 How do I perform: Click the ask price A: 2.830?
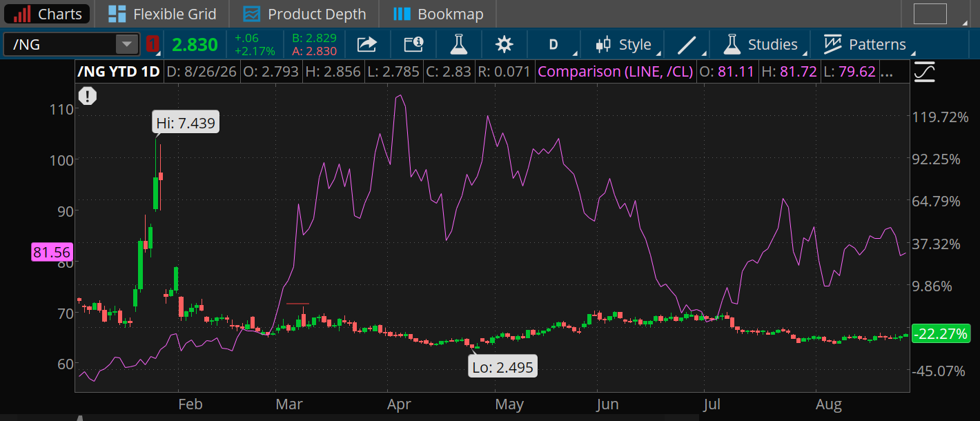click(x=314, y=51)
